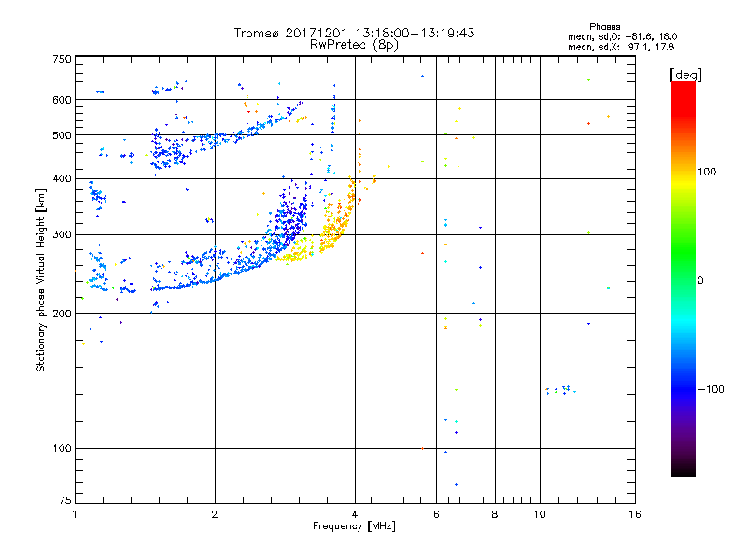747x560 pixels.
Task: Click the y-axis tick label '300'
Action: pyautogui.click(x=62, y=234)
